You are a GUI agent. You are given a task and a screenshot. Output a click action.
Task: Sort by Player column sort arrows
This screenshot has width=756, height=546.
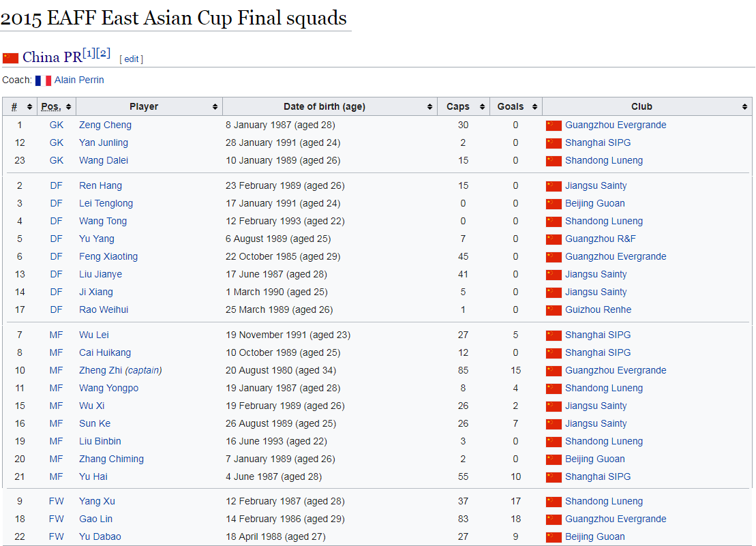click(215, 106)
